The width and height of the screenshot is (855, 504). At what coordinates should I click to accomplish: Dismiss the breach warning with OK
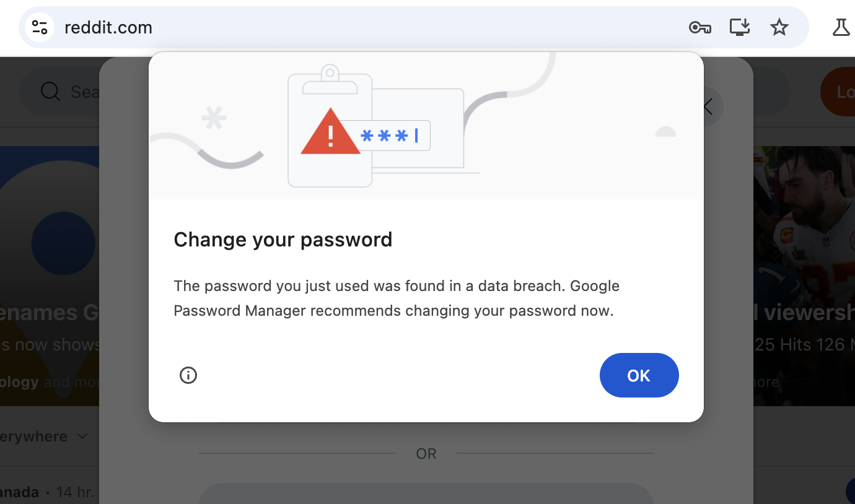click(x=639, y=375)
